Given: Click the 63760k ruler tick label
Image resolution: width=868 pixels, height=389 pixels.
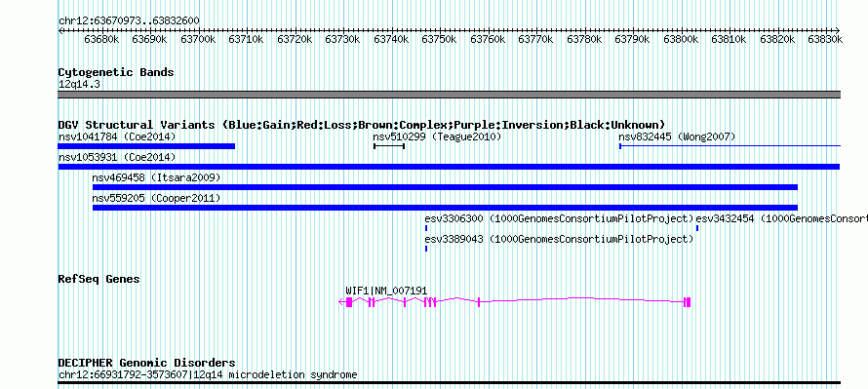Looking at the screenshot, I should (x=487, y=39).
